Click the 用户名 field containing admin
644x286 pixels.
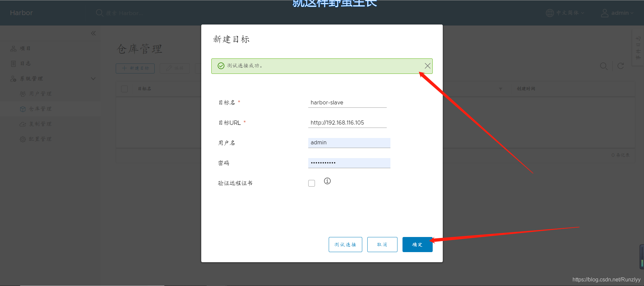pos(349,143)
